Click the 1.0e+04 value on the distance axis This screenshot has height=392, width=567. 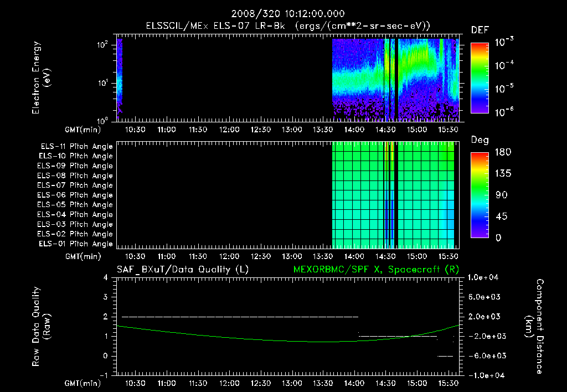483,277
